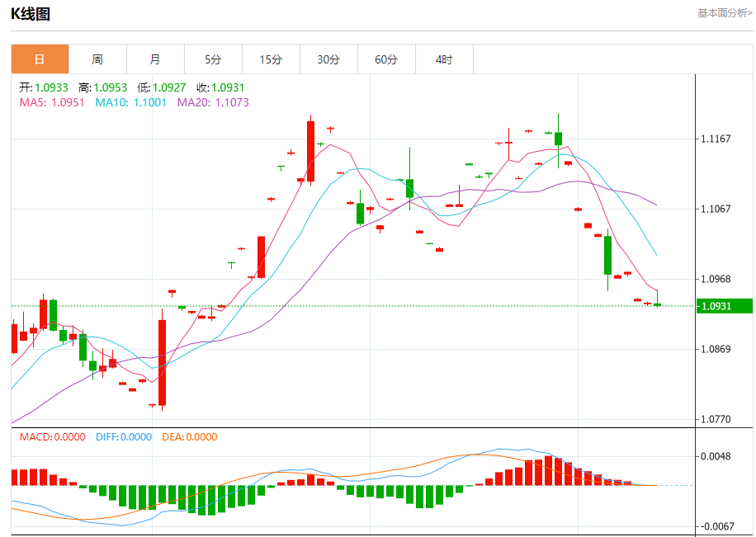Click the opening price 开:1.0933
This screenshot has height=537, width=756.
(x=44, y=87)
